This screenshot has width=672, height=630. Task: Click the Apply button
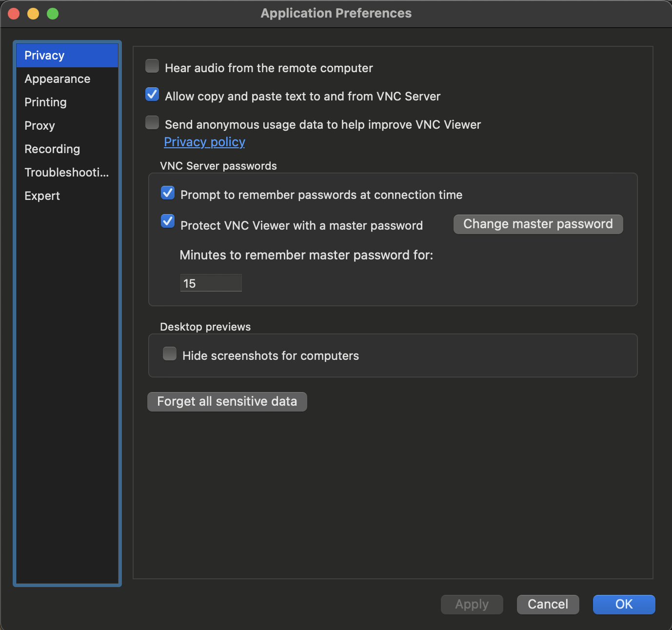[x=472, y=605]
